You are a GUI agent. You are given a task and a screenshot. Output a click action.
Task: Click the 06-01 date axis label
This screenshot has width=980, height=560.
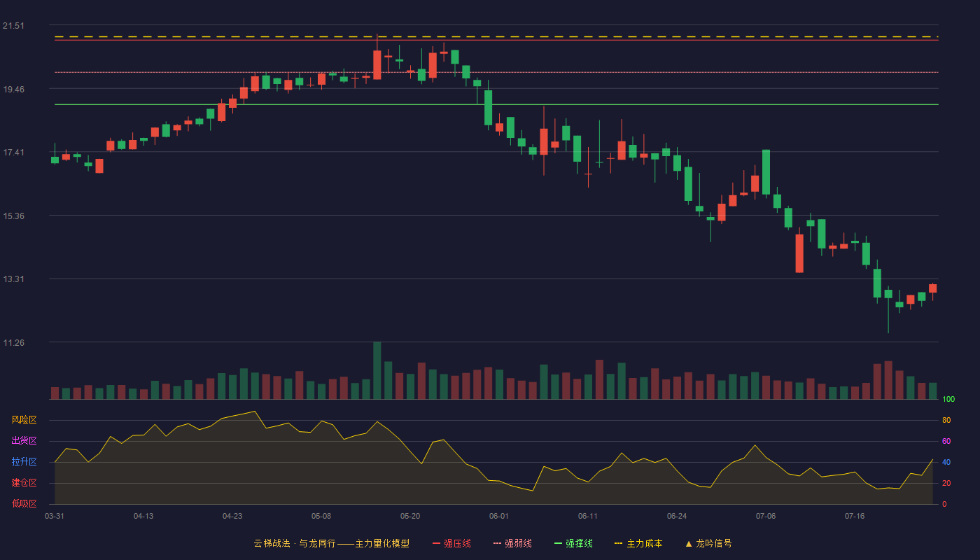coord(499,516)
